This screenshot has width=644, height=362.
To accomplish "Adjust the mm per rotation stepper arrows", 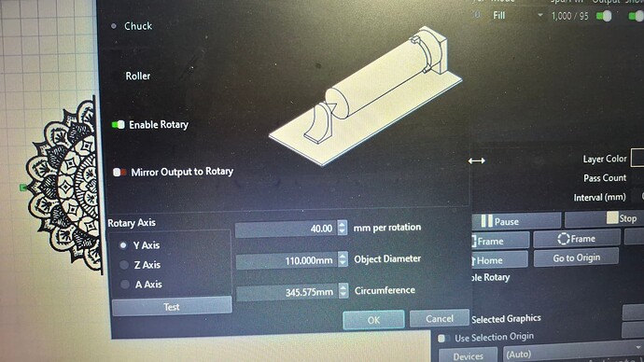I will click(x=343, y=228).
